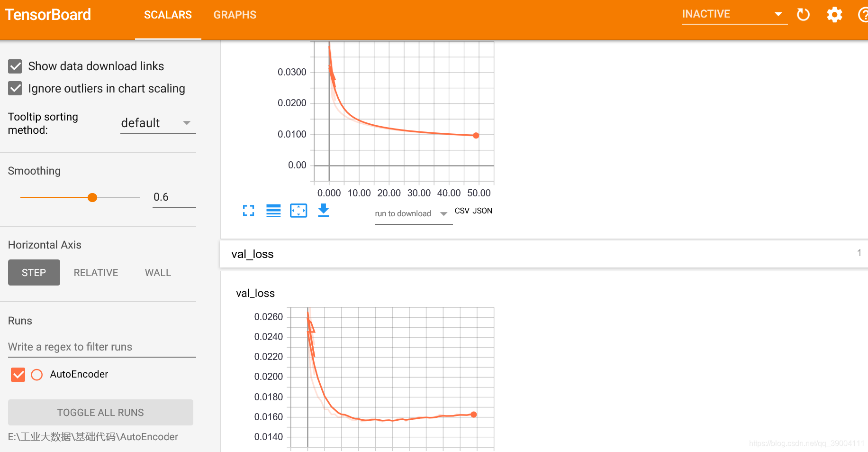Screen dimensions: 868x452
Task: Click the end point of val_loss curve
Action: click(x=473, y=415)
